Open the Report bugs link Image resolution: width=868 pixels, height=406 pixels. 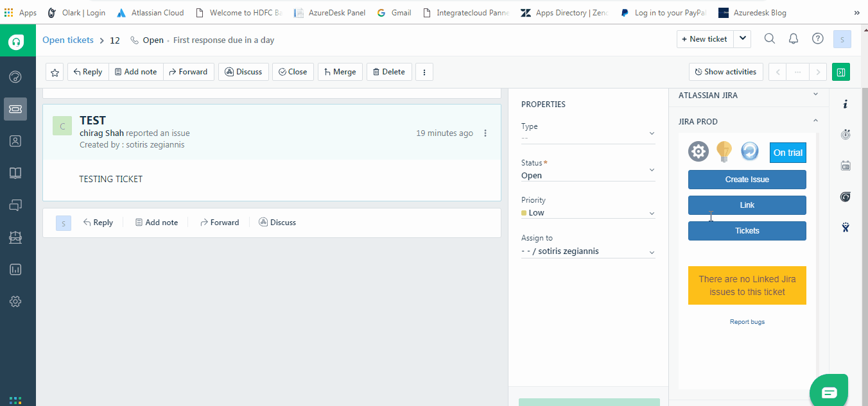pyautogui.click(x=747, y=322)
